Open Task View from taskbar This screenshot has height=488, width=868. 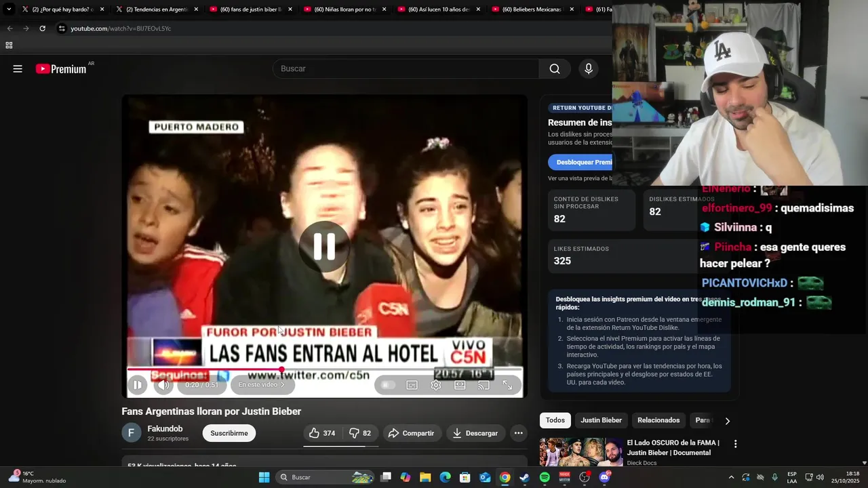386,477
